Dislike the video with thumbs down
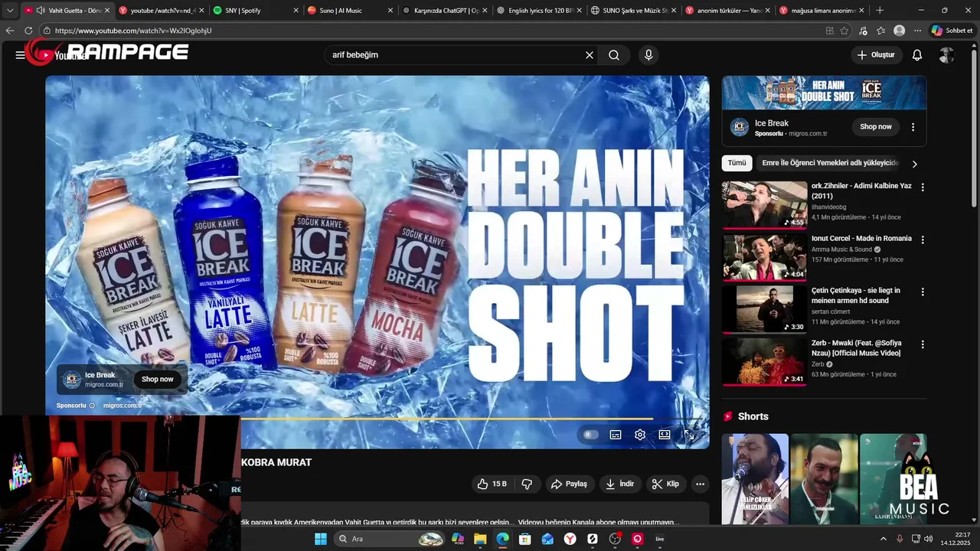This screenshot has width=980, height=551. coord(527,484)
